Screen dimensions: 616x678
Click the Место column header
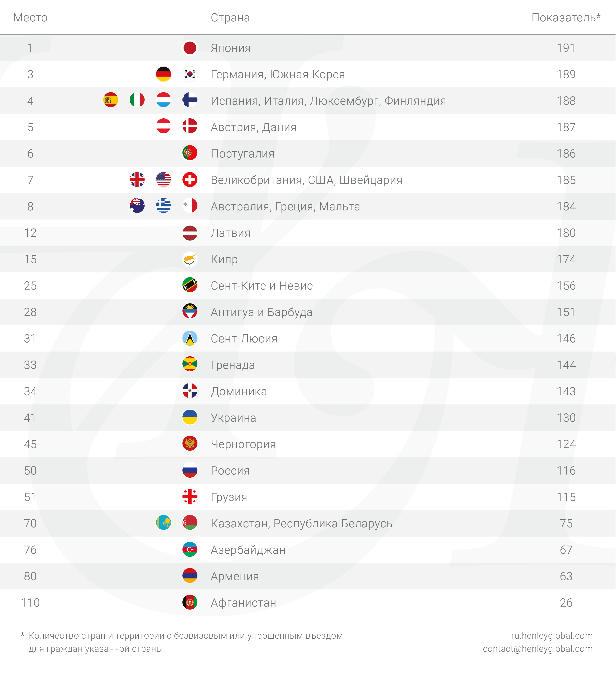click(30, 18)
